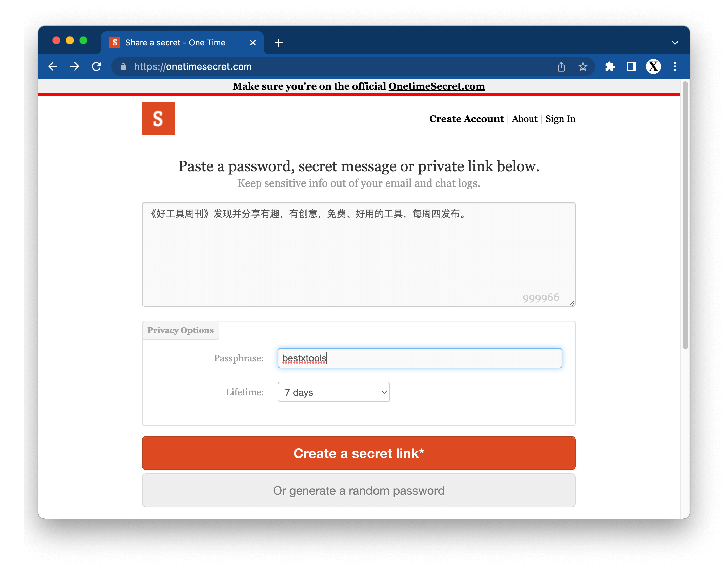
Task: Click Create a secret link button
Action: 359,453
